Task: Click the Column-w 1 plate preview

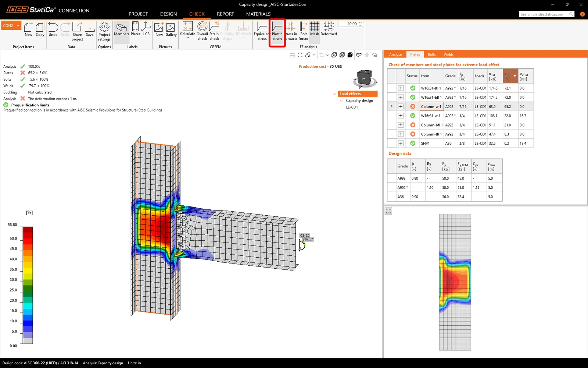Action: click(455, 282)
